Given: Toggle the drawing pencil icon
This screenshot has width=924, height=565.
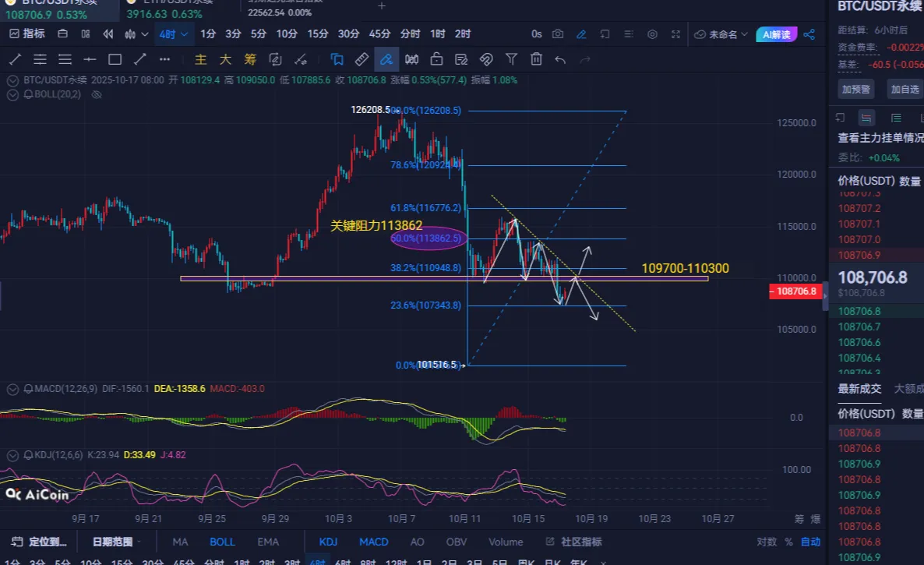Looking at the screenshot, I should (581, 34).
